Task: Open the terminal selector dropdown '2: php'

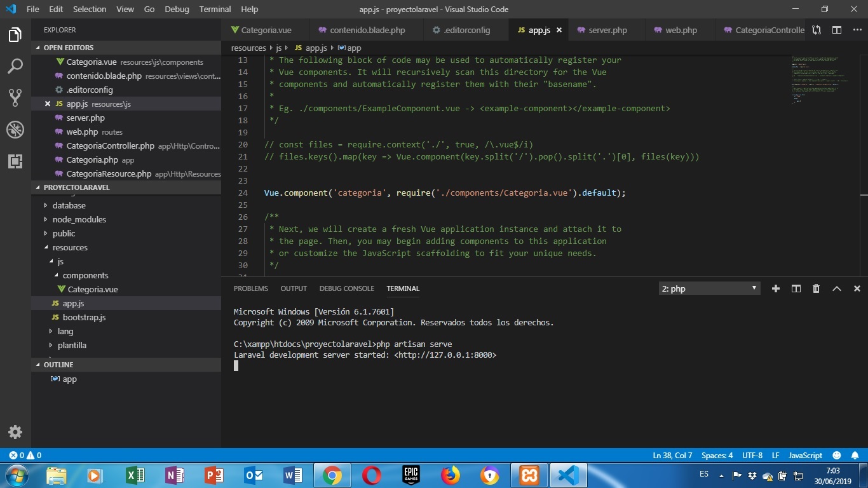Action: tap(709, 288)
